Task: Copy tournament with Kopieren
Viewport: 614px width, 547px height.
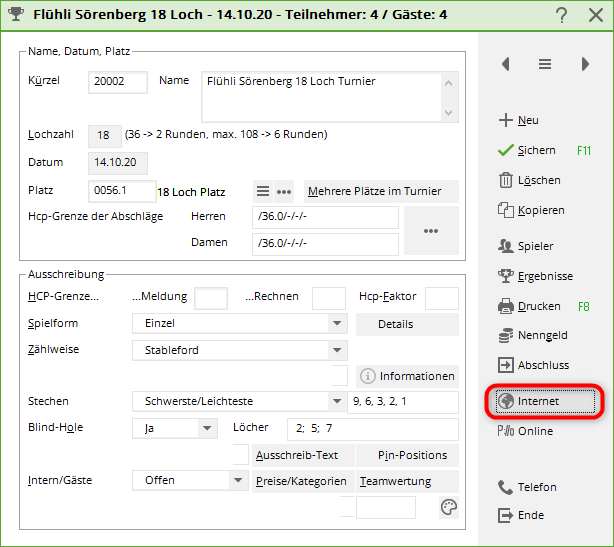Action: coord(531,210)
